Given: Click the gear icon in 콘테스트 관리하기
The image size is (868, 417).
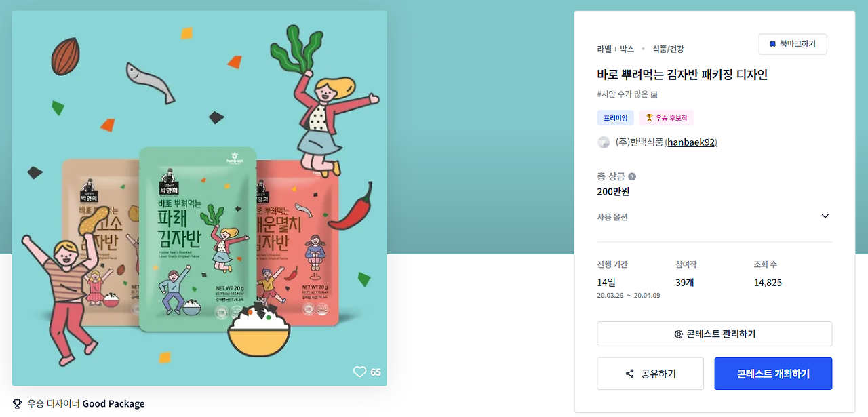Looking at the screenshot, I should 678,334.
